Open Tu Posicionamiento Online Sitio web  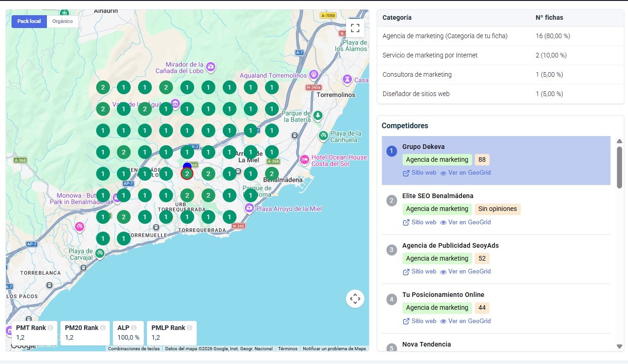[419, 321]
